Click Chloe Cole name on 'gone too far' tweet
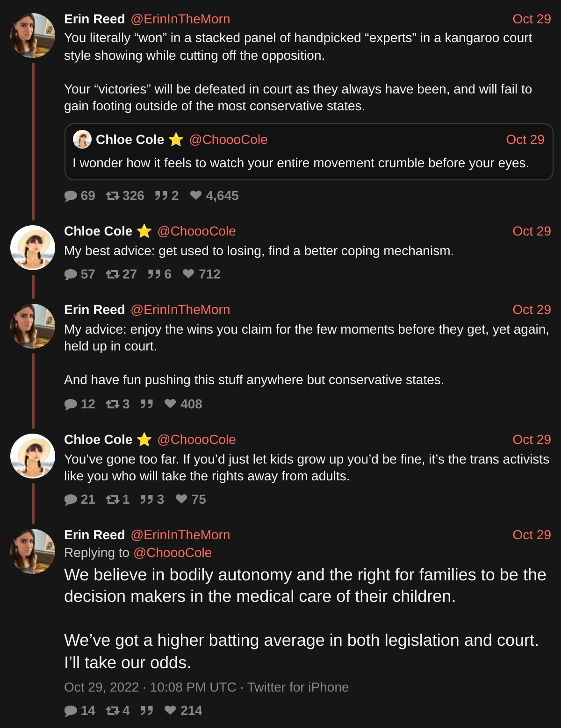 coord(98,440)
